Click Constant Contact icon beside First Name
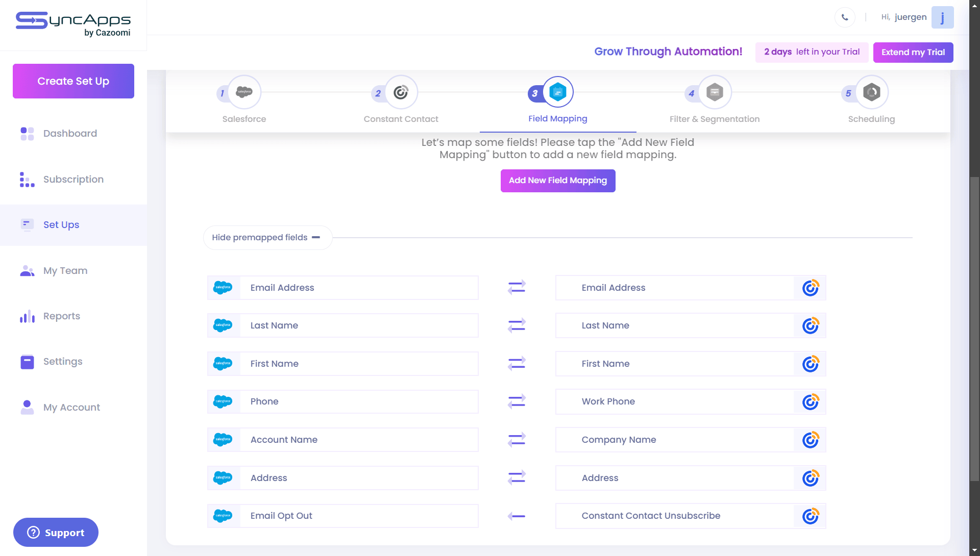This screenshot has width=980, height=556. (810, 364)
